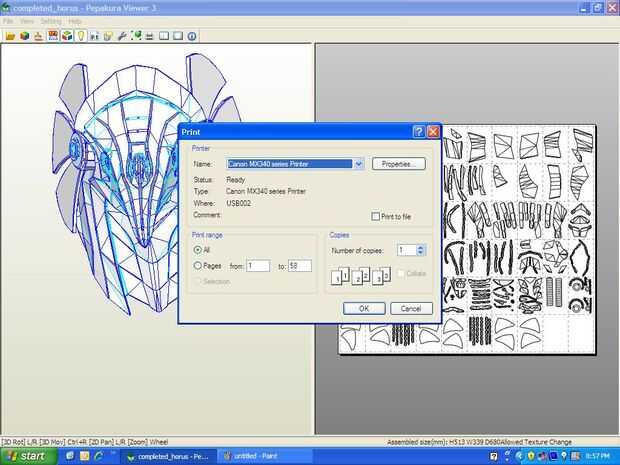Image resolution: width=620 pixels, height=465 pixels.
Task: Click OK to print
Action: point(364,308)
